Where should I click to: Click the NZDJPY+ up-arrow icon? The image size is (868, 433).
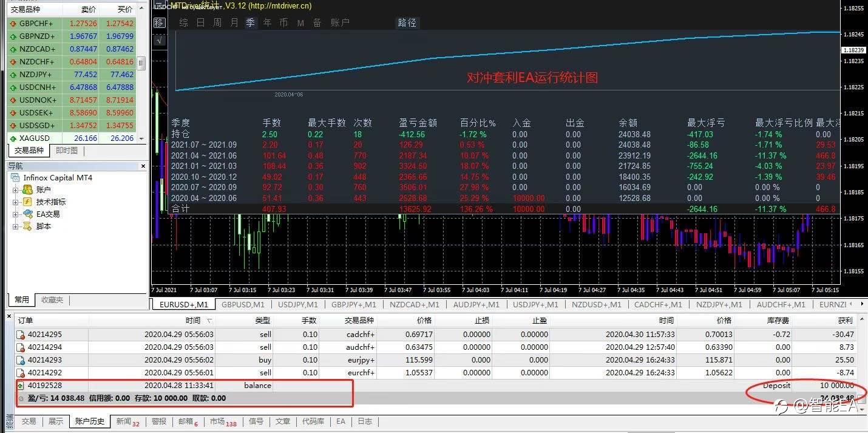point(13,75)
